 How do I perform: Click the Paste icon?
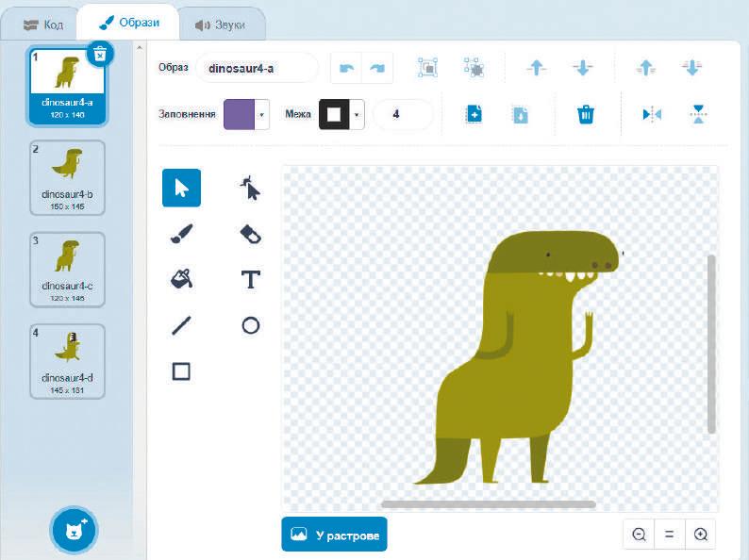coord(520,115)
